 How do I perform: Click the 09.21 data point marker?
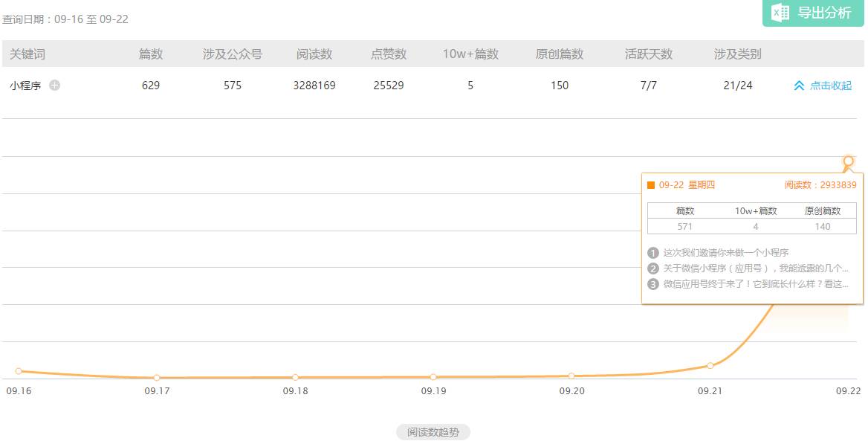point(710,365)
